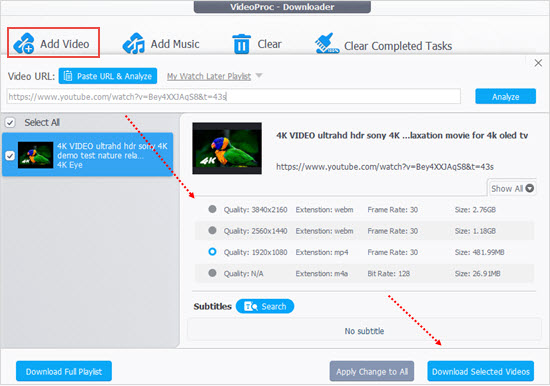Image resolution: width=550 pixels, height=386 pixels.
Task: Close the video URL panel
Action: point(538,63)
